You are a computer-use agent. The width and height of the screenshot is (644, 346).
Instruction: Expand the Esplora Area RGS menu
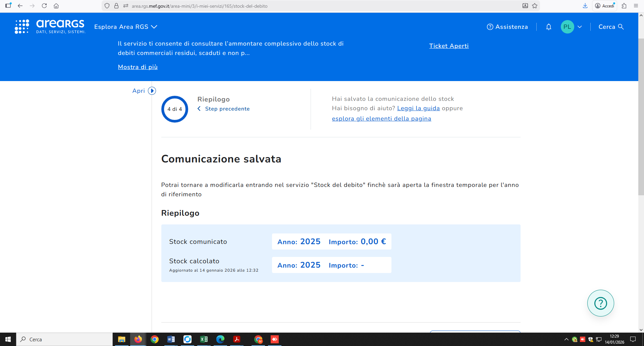(x=126, y=27)
